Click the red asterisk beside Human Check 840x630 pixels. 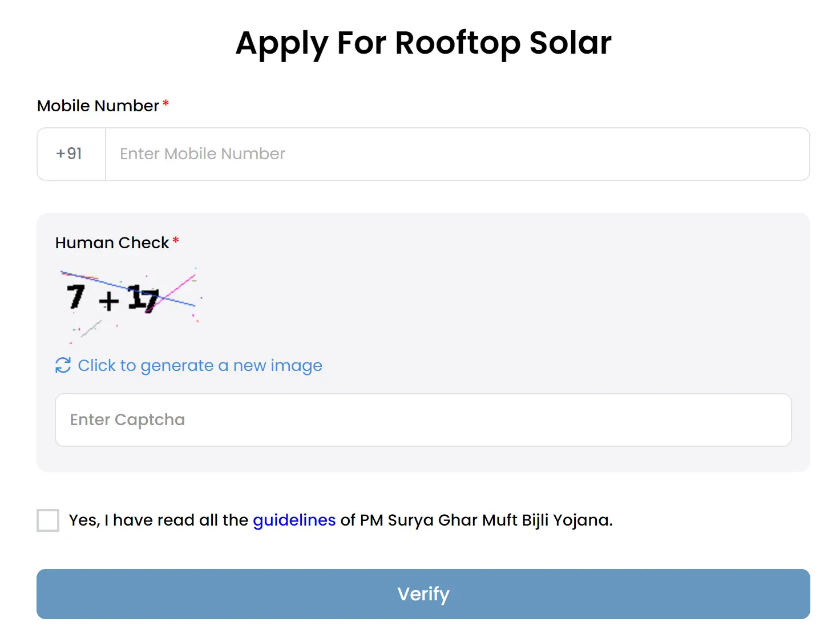pyautogui.click(x=176, y=241)
